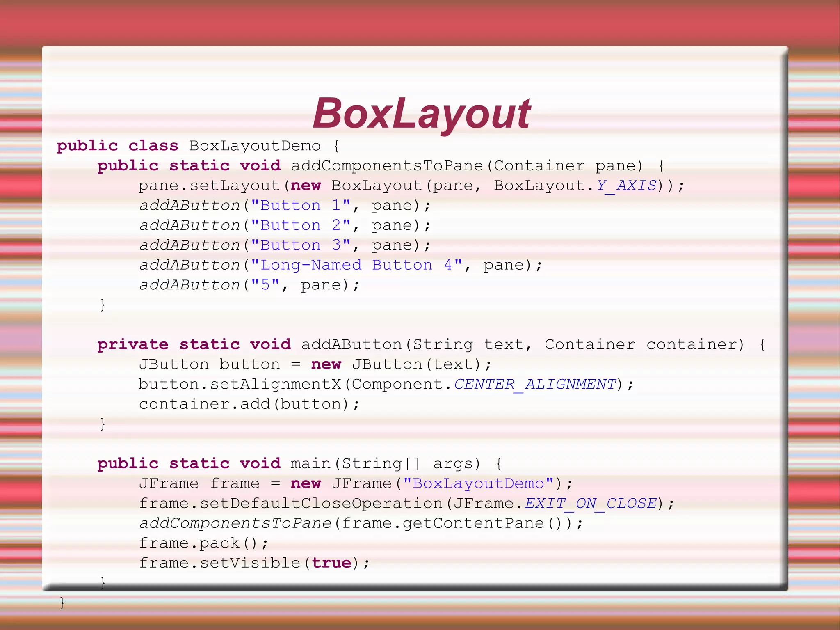Click the 'JButton button = new JButton(text);' line
840x630 pixels.
315,364
